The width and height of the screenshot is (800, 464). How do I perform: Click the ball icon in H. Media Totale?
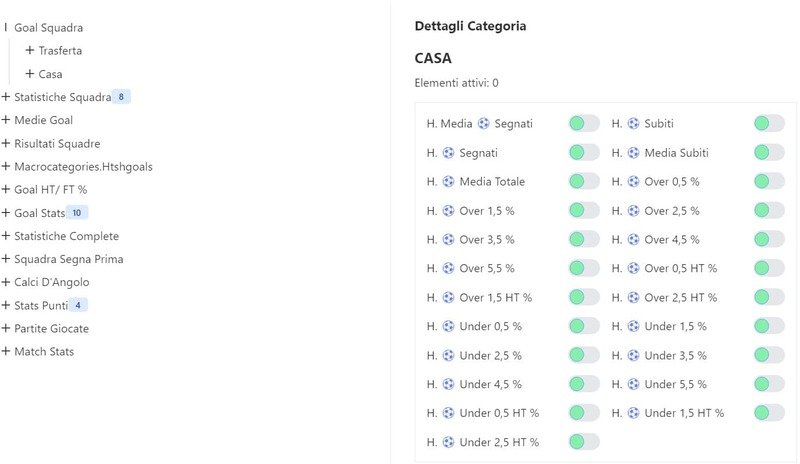coord(448,182)
